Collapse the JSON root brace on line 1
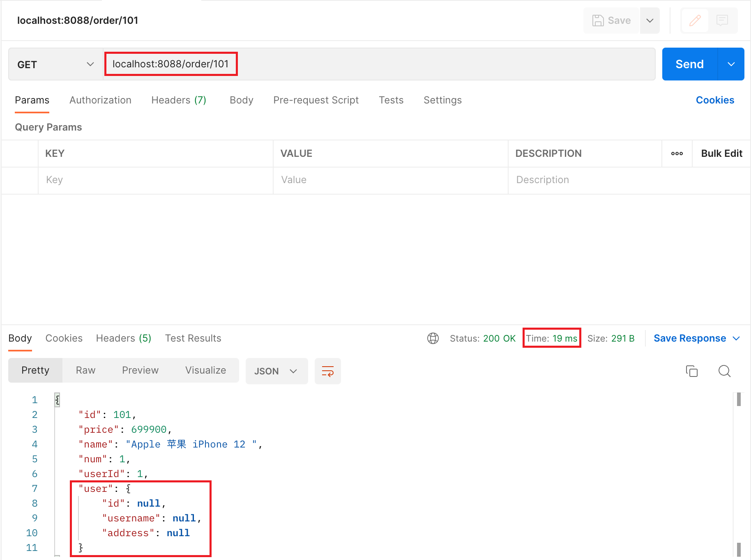Screen dimensions: 751x560 58,400
